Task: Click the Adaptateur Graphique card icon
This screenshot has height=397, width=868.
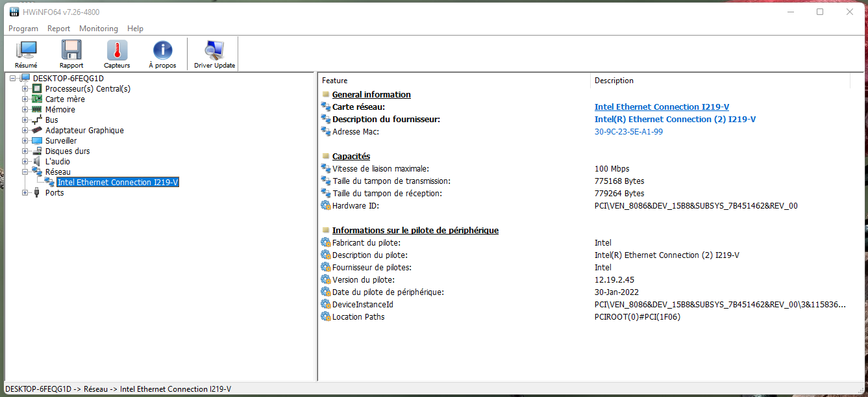Action: pos(37,131)
